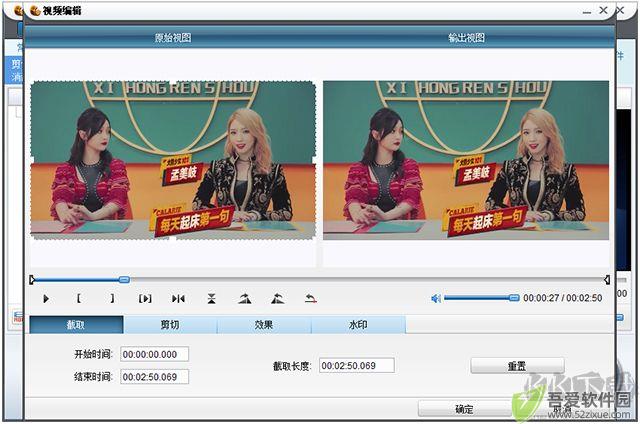Rotate the video counterclockwise

pyautogui.click(x=278, y=299)
